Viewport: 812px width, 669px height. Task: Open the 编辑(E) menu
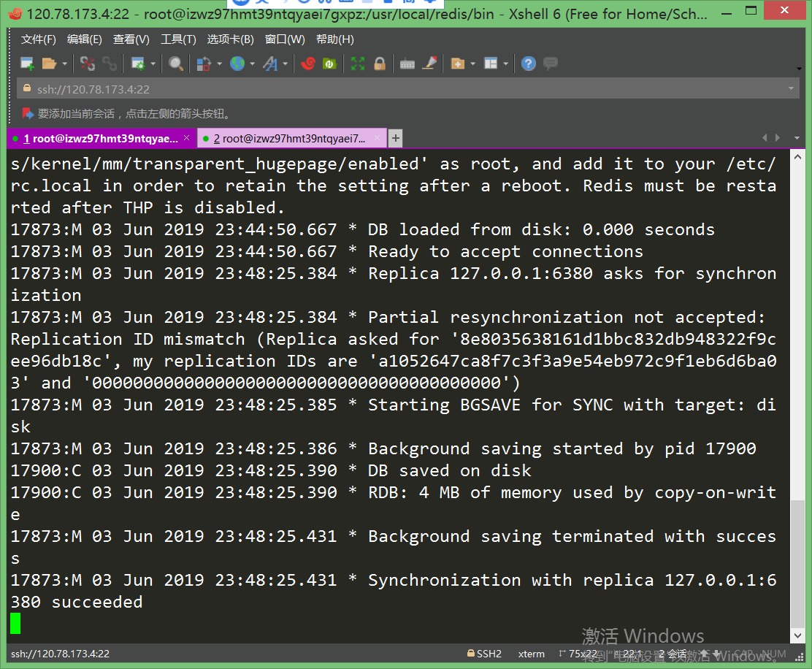(x=85, y=39)
